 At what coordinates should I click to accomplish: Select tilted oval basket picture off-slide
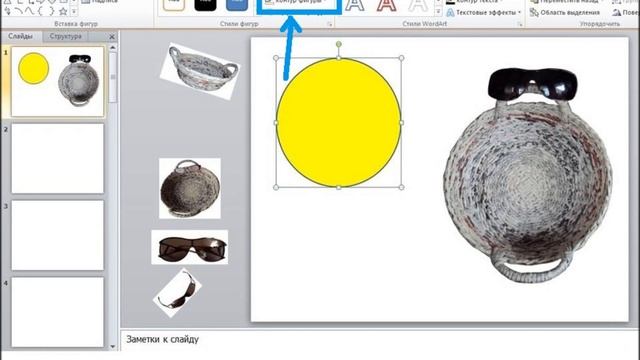click(x=200, y=71)
